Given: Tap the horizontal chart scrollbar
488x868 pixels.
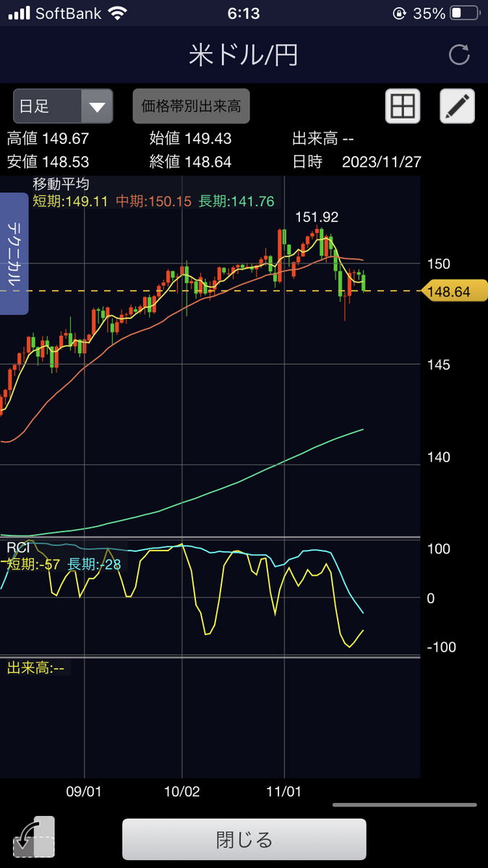Looking at the screenshot, I should (x=405, y=804).
